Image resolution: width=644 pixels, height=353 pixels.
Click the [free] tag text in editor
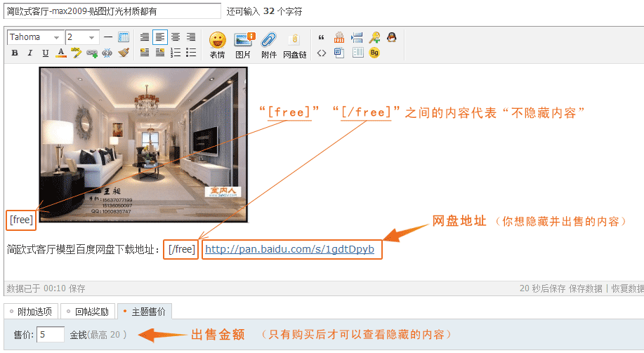(x=21, y=220)
